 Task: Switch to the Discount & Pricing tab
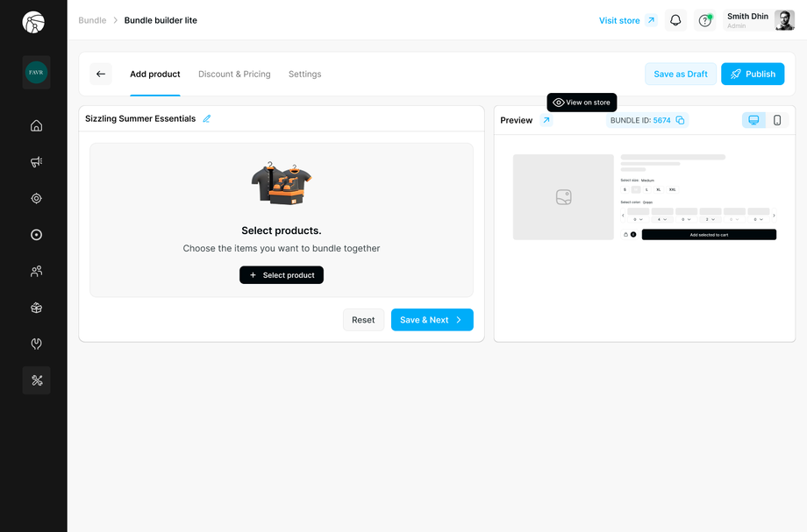234,74
